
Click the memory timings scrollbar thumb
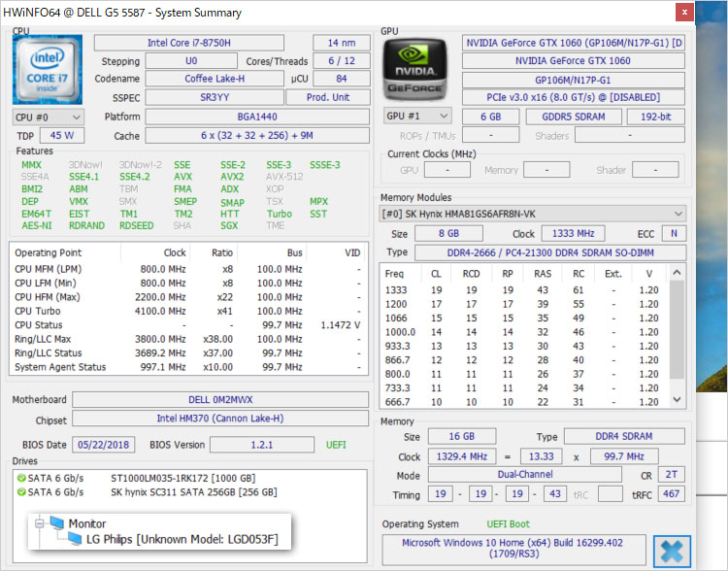(x=677, y=330)
